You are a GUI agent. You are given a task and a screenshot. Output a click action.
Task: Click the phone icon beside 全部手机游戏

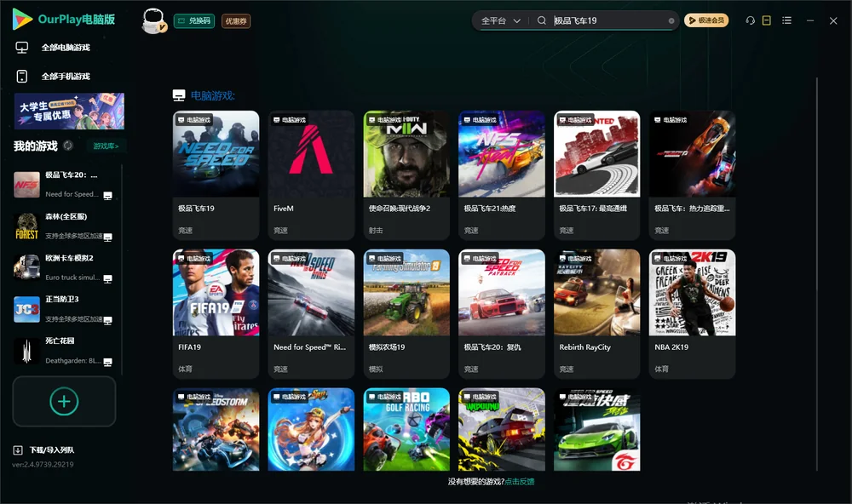pos(22,77)
